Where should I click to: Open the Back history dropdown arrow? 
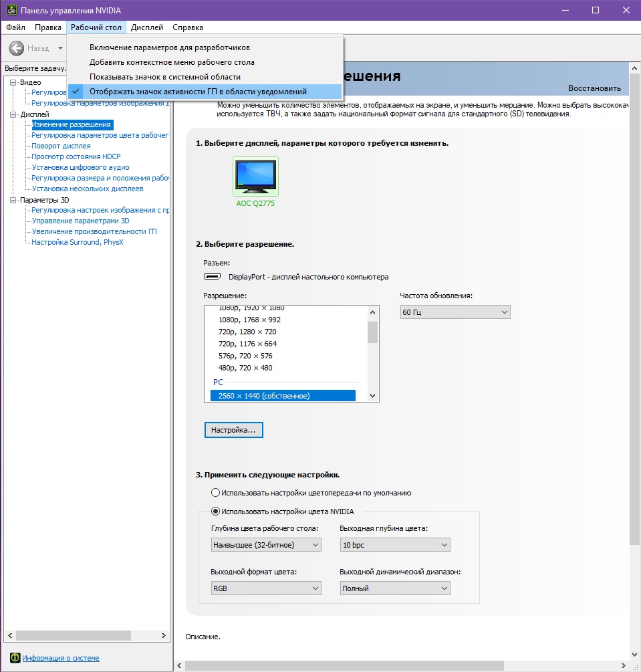[x=60, y=48]
